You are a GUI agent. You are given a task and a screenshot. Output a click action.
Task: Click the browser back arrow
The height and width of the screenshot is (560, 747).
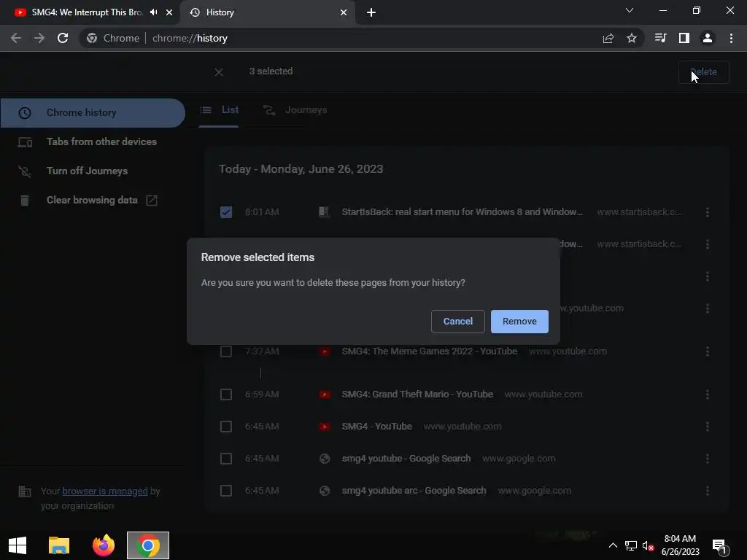pos(16,38)
